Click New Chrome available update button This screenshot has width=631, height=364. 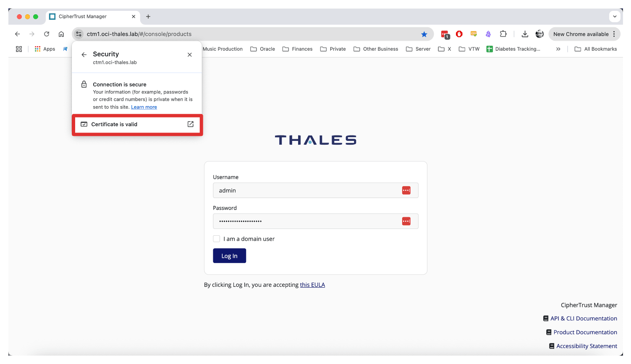click(x=581, y=34)
